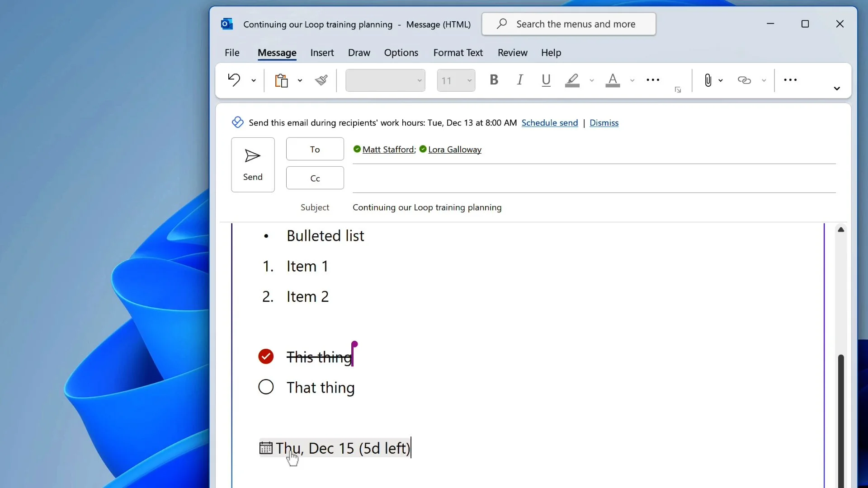
Task: Open the Insert ribbon tab
Action: coord(322,52)
